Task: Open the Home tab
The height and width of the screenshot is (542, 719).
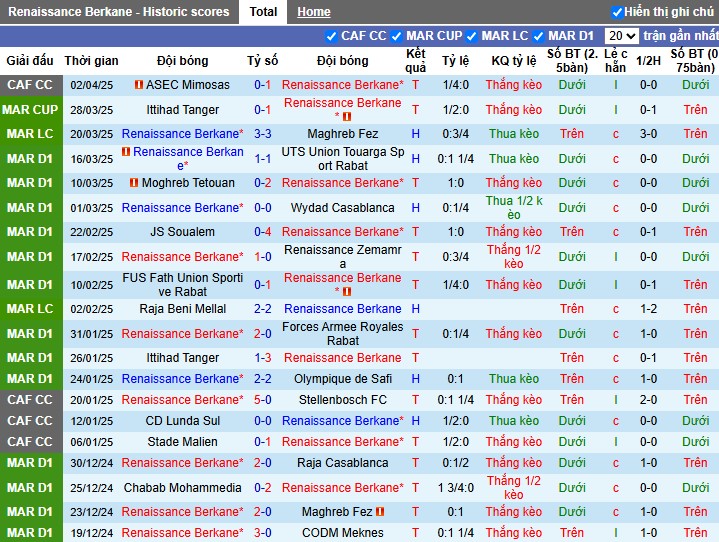Action: pyautogui.click(x=314, y=12)
